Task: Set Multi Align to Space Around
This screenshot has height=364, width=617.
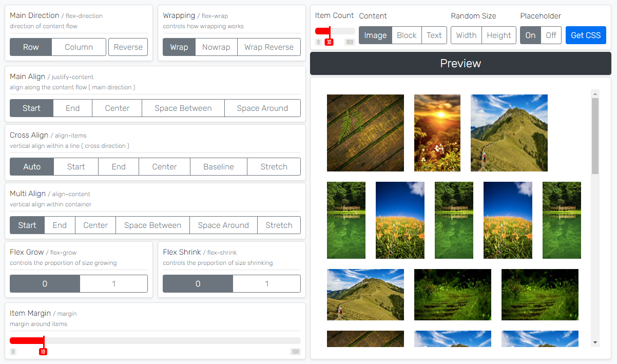Action: [x=223, y=225]
